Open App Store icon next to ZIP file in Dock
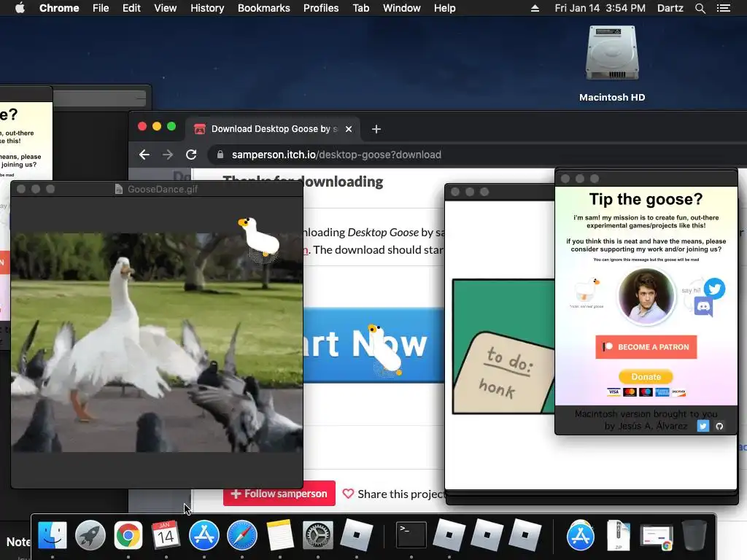This screenshot has height=560, width=747. tap(580, 535)
